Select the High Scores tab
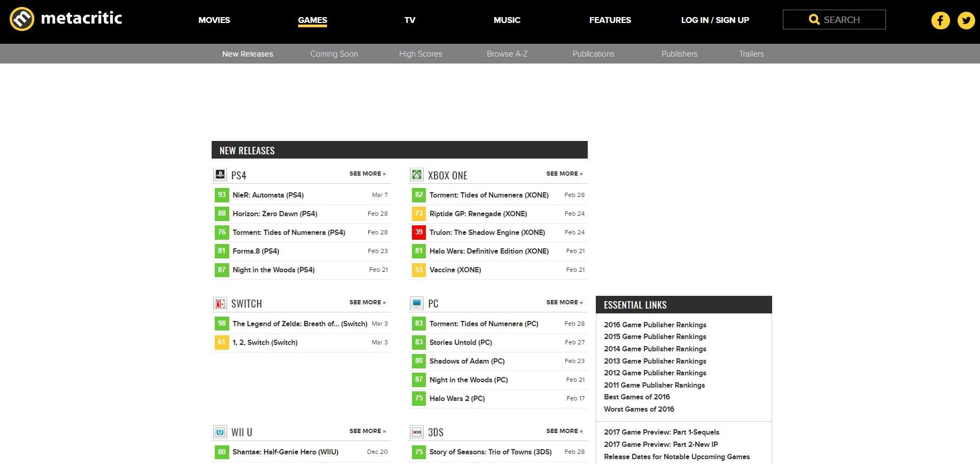 point(421,54)
